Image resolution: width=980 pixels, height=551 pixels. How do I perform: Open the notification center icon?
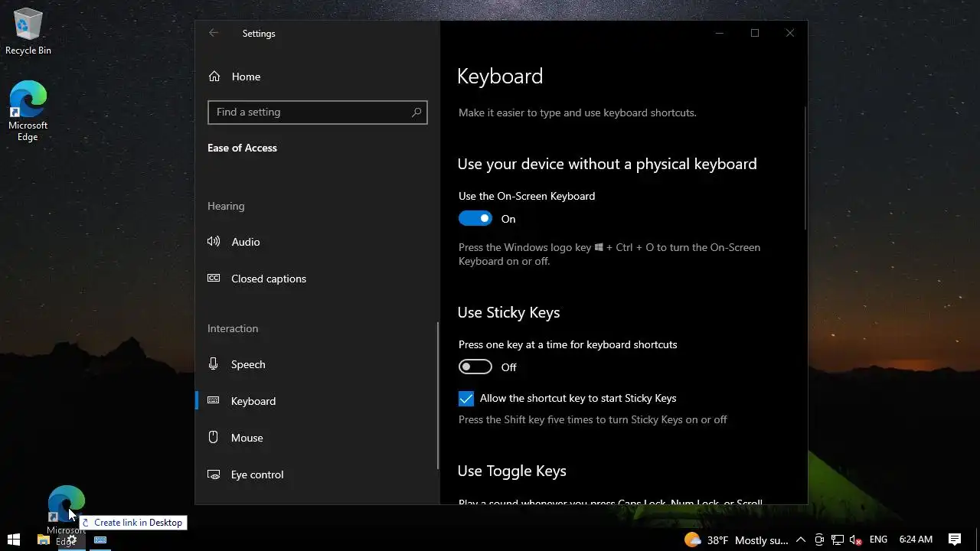coord(955,540)
